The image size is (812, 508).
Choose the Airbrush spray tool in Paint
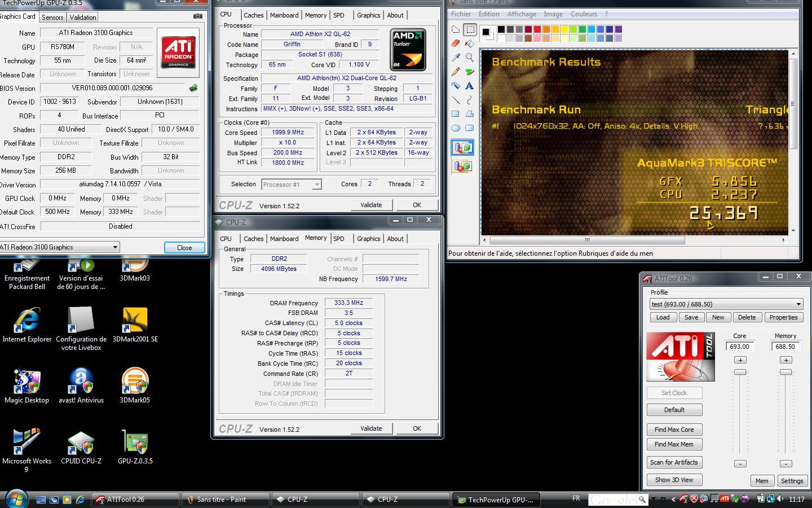pyautogui.click(x=456, y=86)
